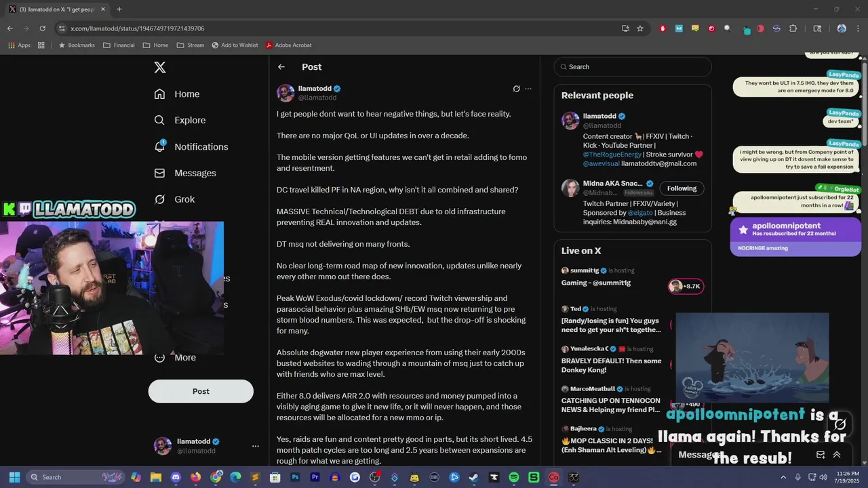Open the Adobe Acrobat bookmark
Image resolution: width=868 pixels, height=488 pixels.
click(289, 45)
